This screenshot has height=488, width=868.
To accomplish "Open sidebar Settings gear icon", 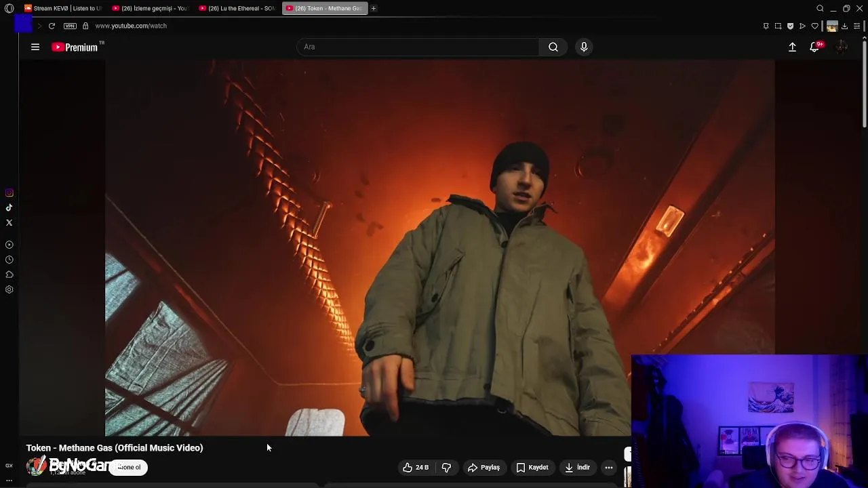I will point(9,289).
